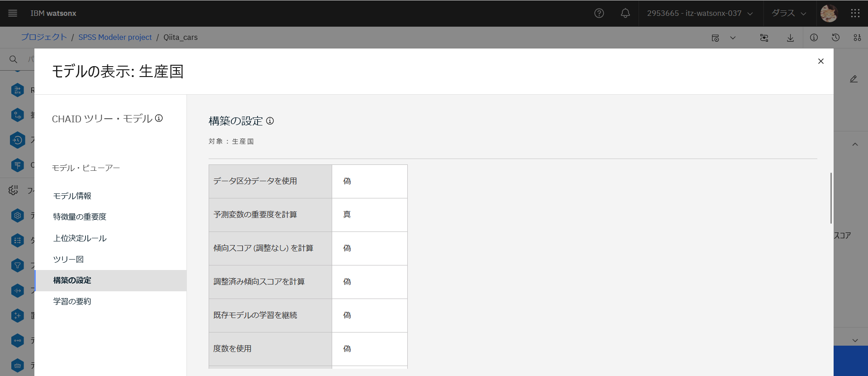
Task: Click the モデル・ビューアー heading
Action: [x=86, y=168]
